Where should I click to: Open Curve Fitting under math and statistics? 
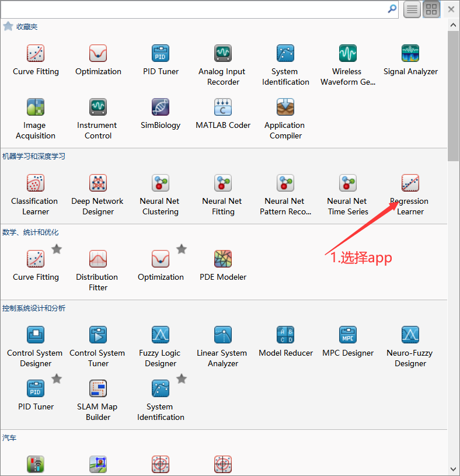point(36,266)
